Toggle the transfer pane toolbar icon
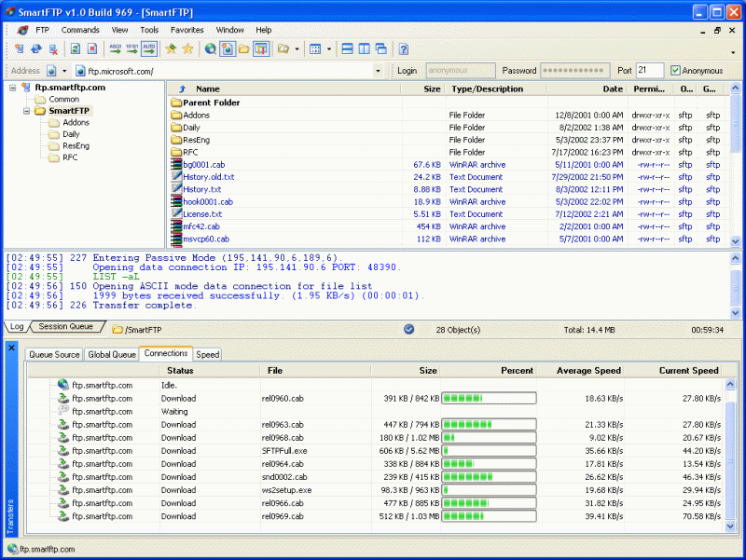The image size is (746, 560). (261, 49)
